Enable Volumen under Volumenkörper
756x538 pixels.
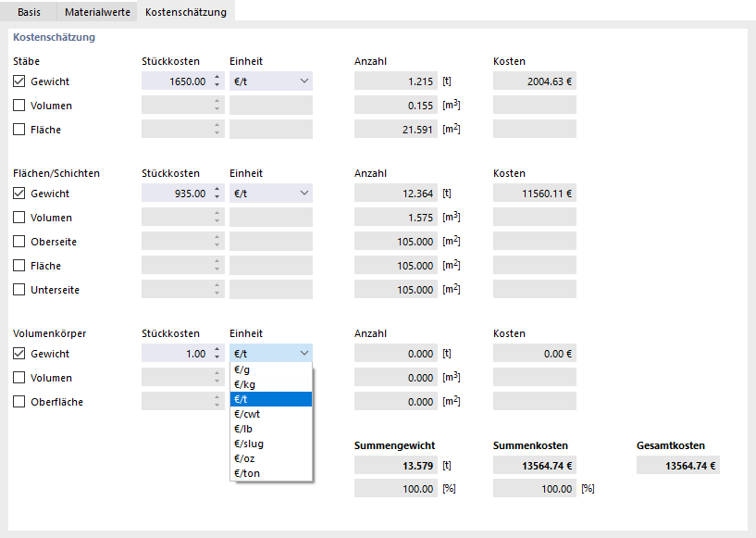19,377
